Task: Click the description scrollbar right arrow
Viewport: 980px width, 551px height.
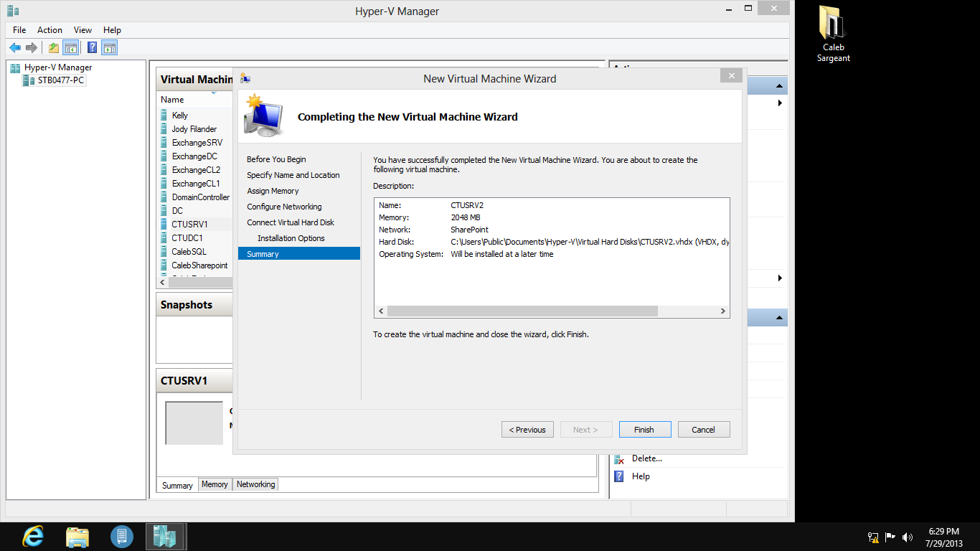Action: [723, 311]
